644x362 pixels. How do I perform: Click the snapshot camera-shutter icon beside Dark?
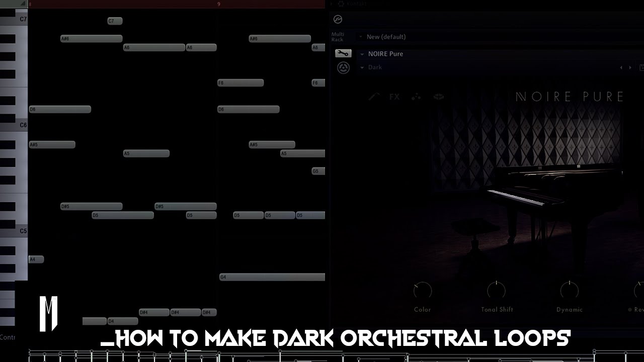click(x=343, y=68)
